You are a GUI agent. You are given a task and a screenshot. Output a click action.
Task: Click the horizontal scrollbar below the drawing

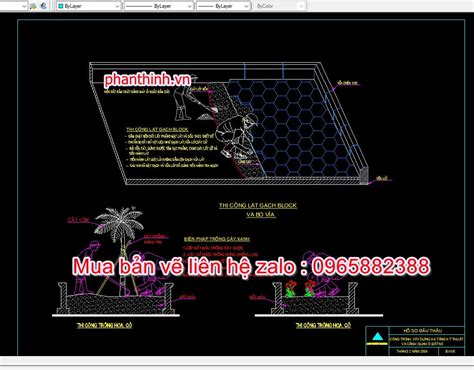pos(237,361)
